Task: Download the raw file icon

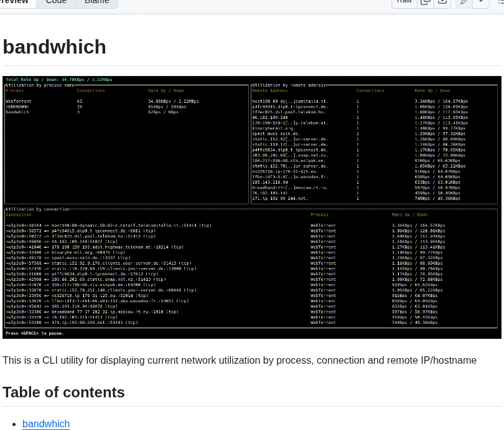Action: [442, 2]
